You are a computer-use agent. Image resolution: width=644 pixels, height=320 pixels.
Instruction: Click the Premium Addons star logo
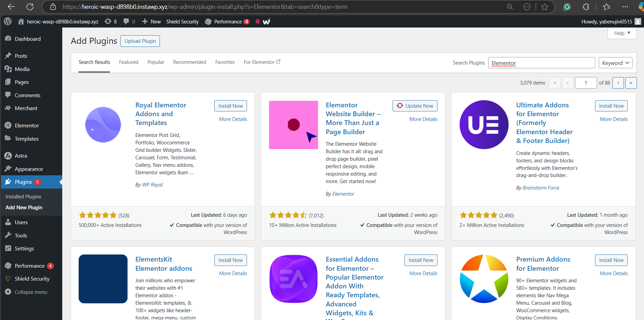click(x=484, y=279)
